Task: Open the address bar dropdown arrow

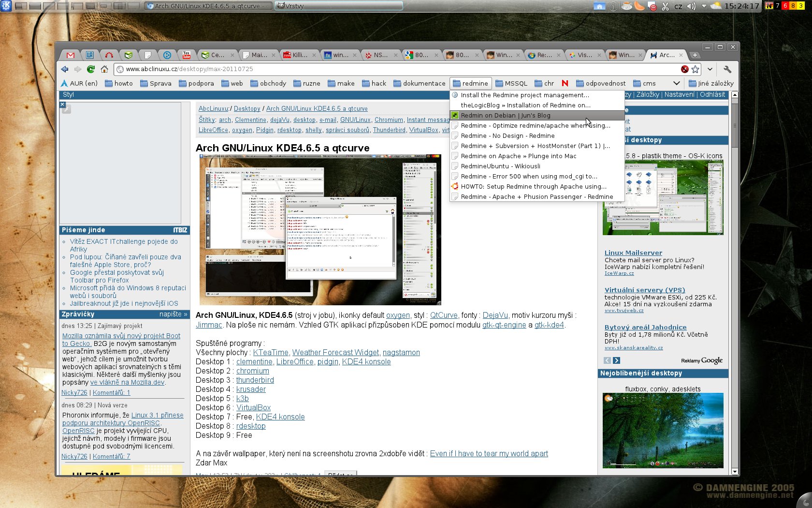Action: point(710,69)
